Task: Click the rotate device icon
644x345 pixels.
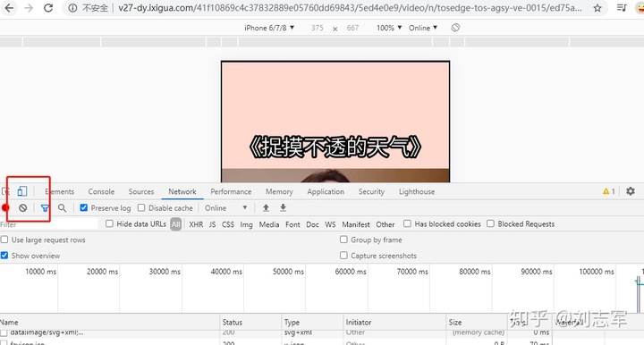Action: point(455,28)
